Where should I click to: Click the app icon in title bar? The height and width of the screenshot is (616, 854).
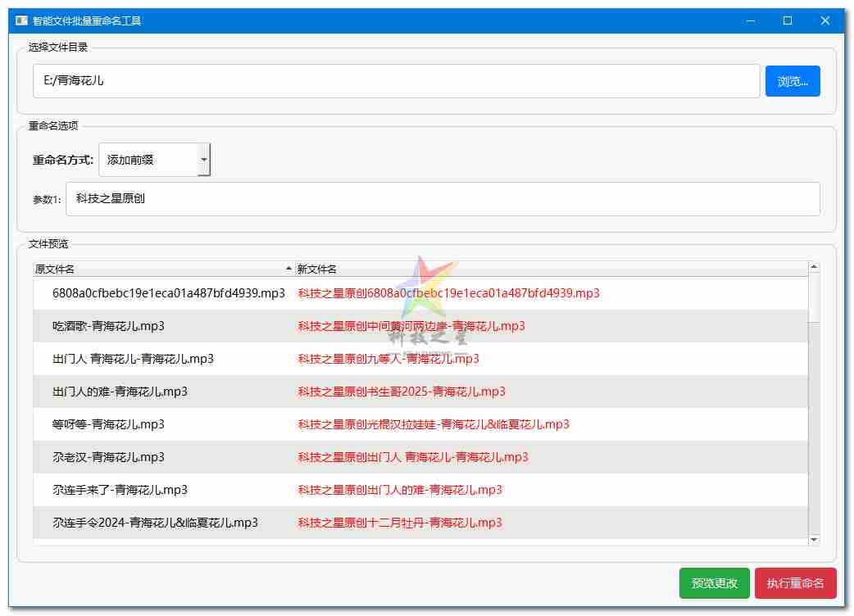click(x=22, y=20)
